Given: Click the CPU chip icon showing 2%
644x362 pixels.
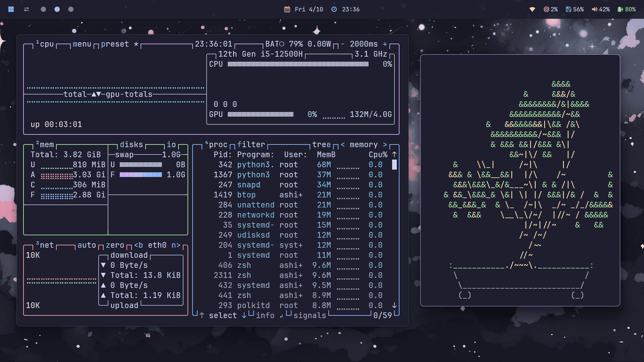Looking at the screenshot, I should 546,9.
